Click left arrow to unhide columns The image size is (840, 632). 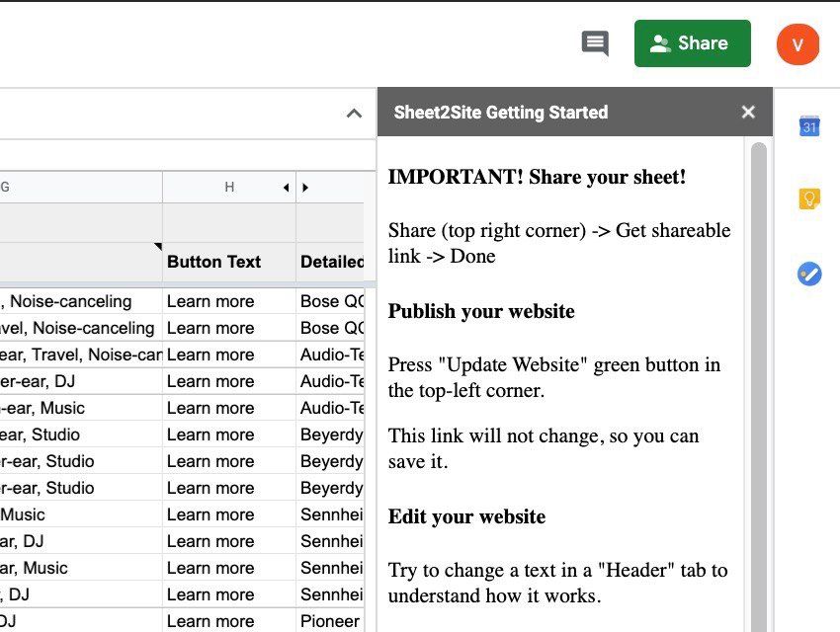[286, 187]
